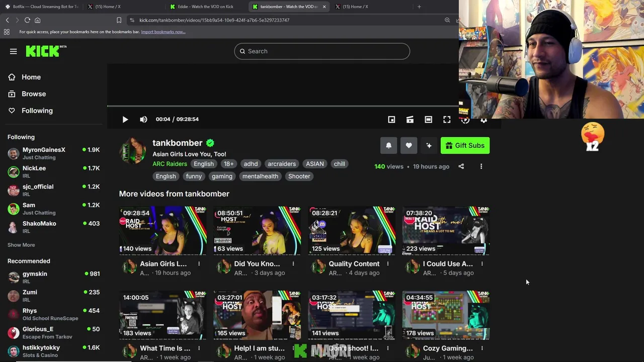Click the video progress bar
The height and width of the screenshot is (362, 644).
pyautogui.click(x=283, y=106)
